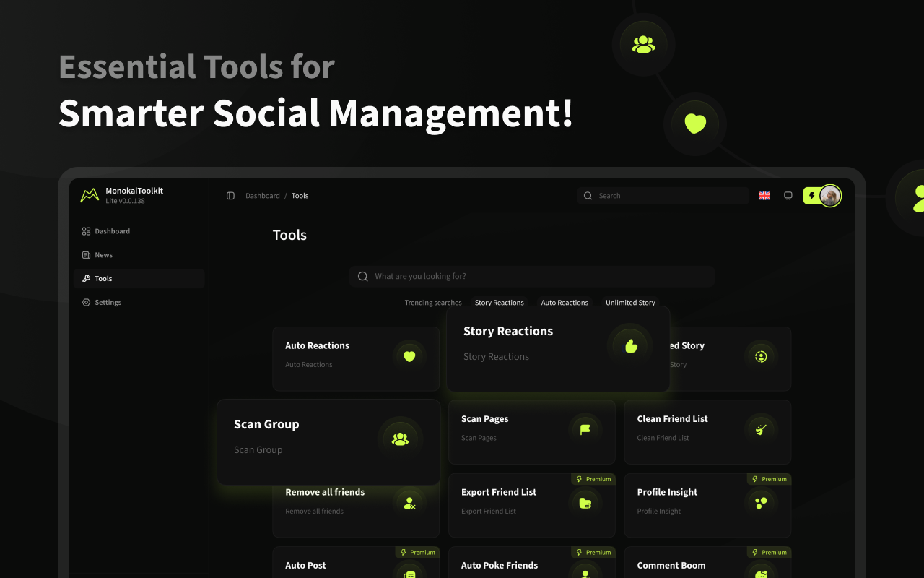924x578 pixels.
Task: Click the broom icon on Clean Friend List card
Action: 760,429
